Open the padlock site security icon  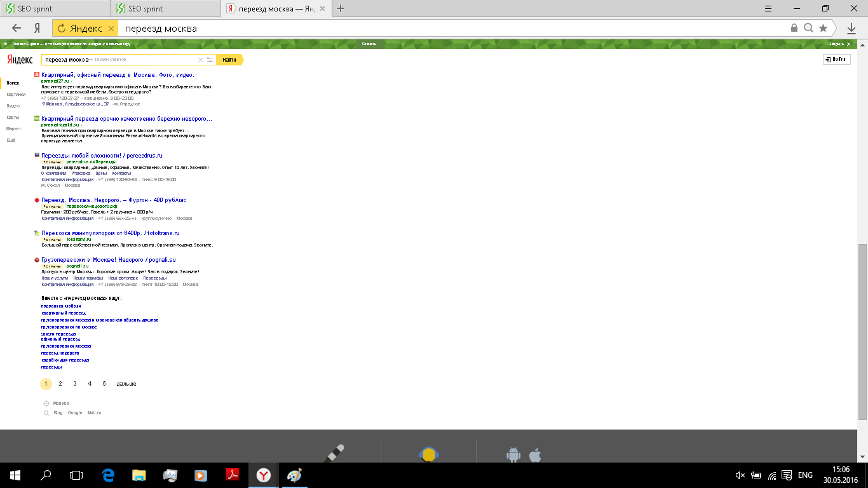coord(794,28)
